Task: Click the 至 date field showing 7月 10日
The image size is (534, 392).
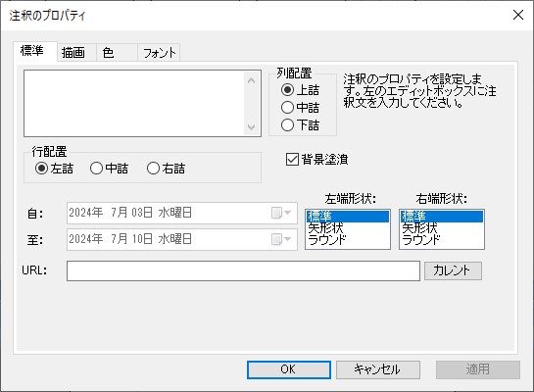Action: [182, 239]
